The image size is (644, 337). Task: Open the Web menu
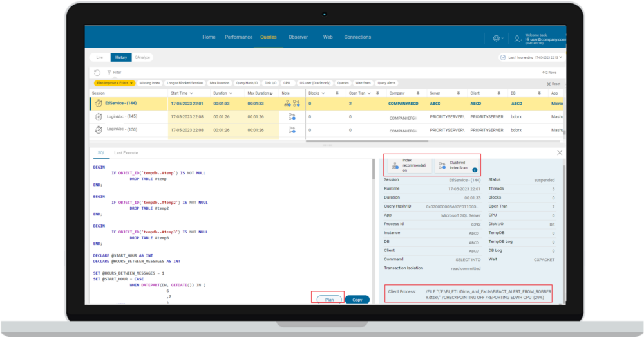(328, 37)
